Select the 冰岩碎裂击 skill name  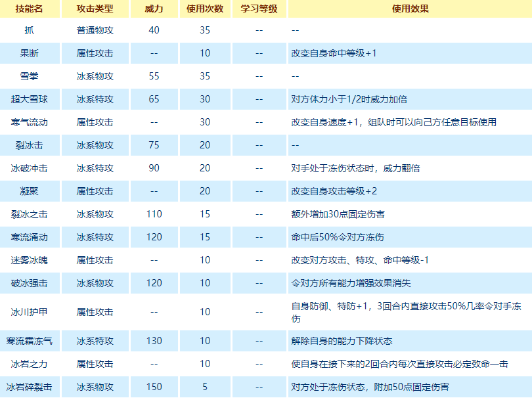pyautogui.click(x=30, y=387)
